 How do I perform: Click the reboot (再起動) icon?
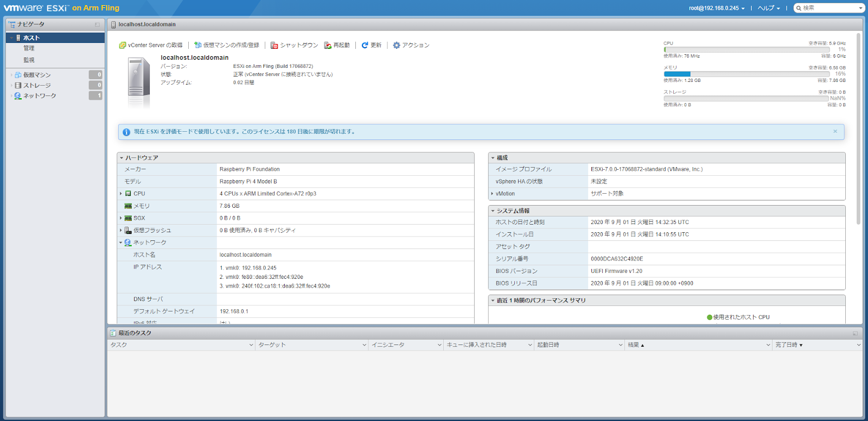[x=328, y=46]
